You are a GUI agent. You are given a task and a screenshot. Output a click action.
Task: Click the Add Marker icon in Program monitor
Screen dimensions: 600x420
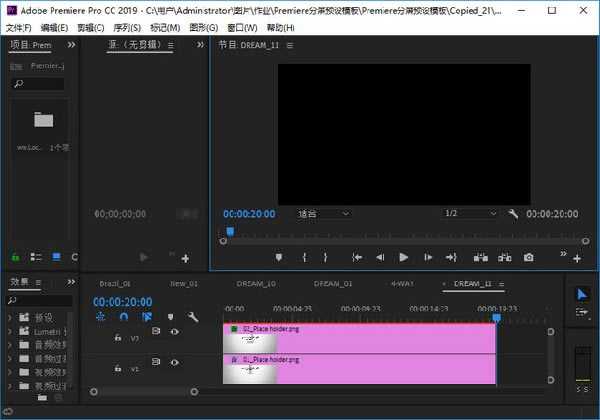(x=279, y=257)
